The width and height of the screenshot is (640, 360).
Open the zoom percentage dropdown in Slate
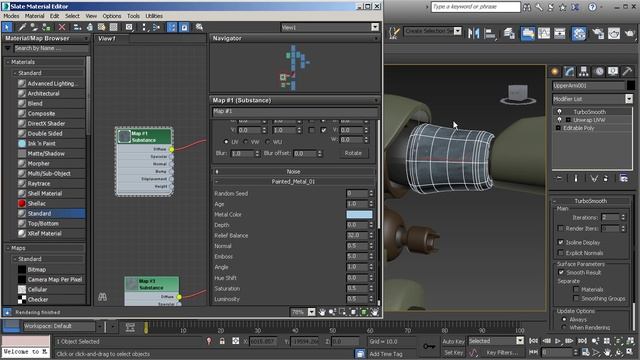[x=311, y=312]
